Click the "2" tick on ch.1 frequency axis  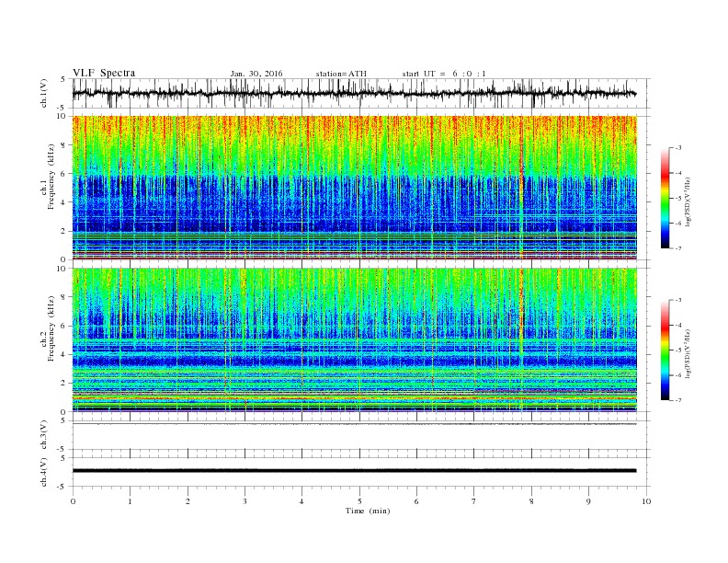coord(64,231)
